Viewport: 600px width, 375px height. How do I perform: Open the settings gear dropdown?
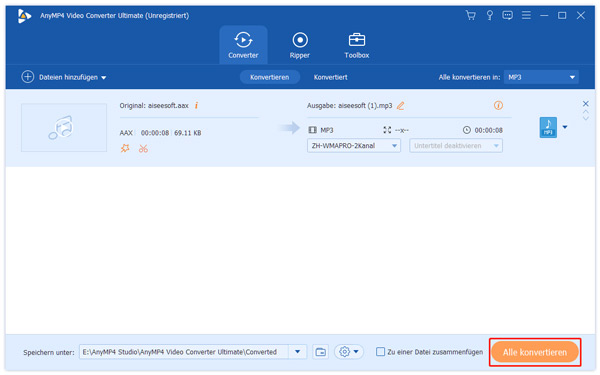click(349, 352)
